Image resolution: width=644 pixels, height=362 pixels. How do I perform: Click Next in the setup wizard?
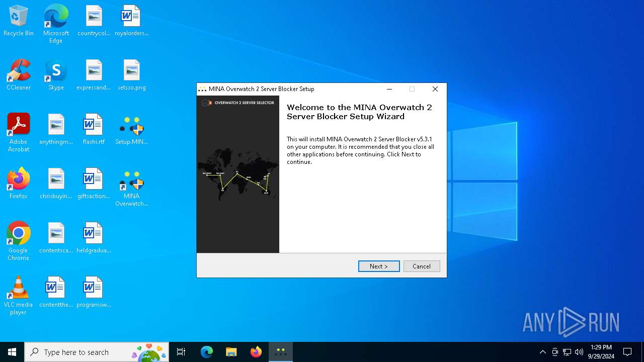point(379,266)
